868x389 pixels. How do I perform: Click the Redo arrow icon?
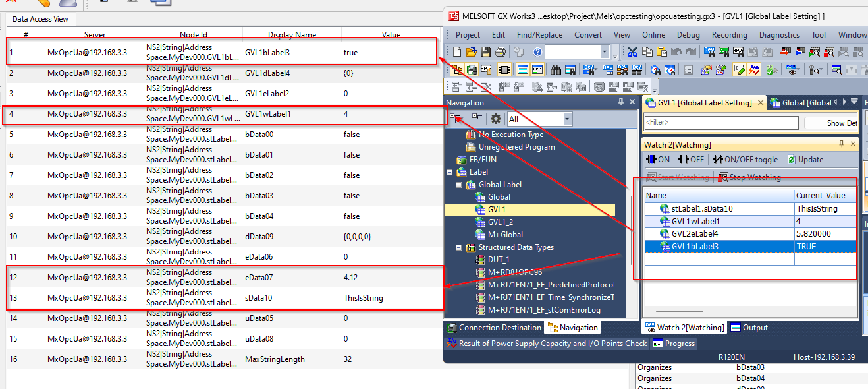[691, 51]
